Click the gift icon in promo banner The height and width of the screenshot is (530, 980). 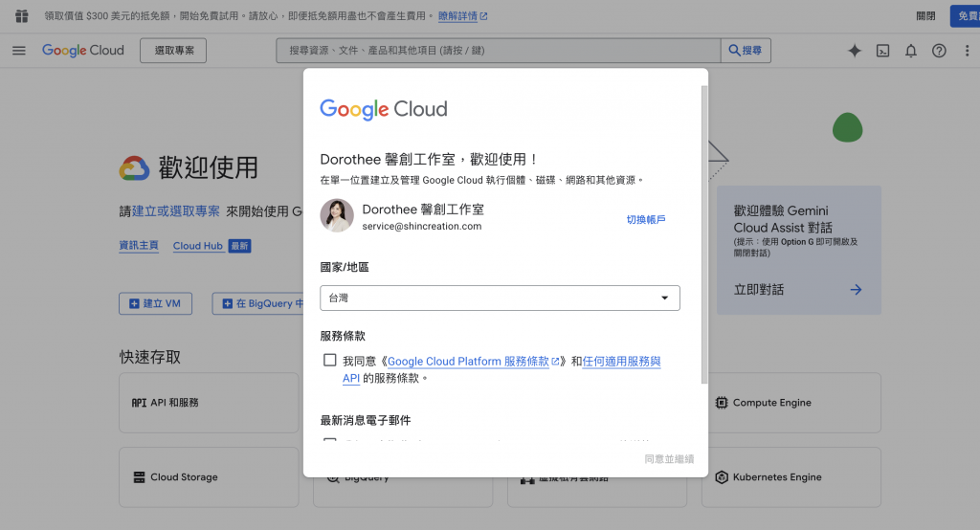point(22,16)
